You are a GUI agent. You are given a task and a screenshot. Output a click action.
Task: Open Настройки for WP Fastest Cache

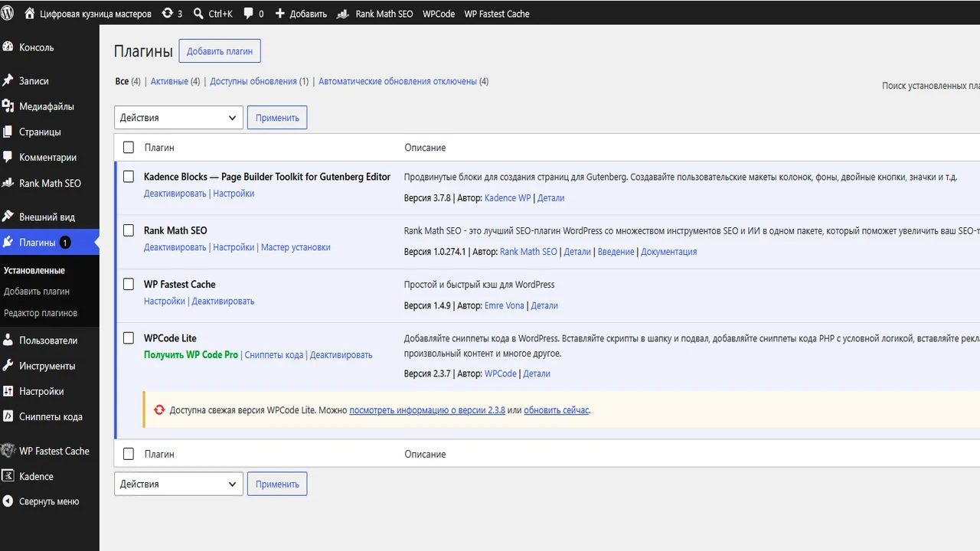click(165, 301)
